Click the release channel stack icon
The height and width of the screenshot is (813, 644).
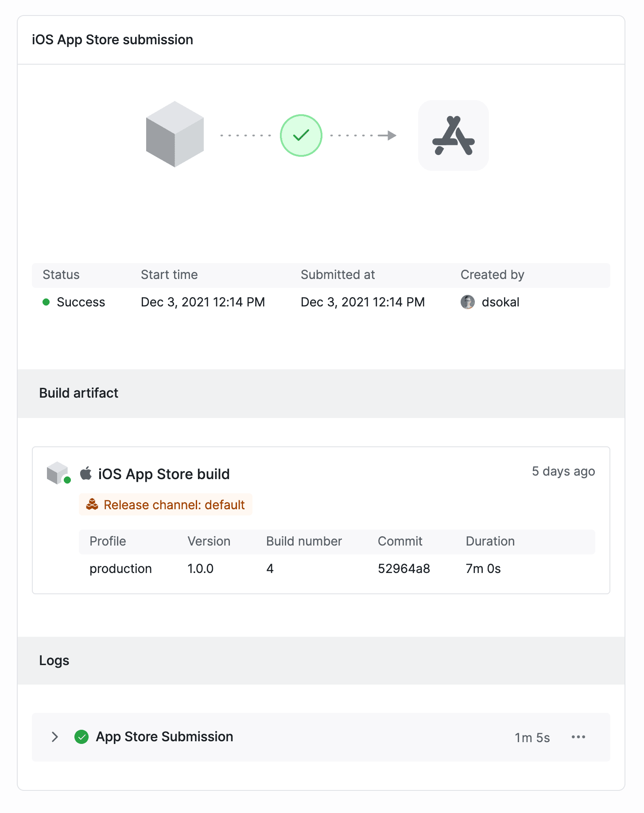[92, 504]
